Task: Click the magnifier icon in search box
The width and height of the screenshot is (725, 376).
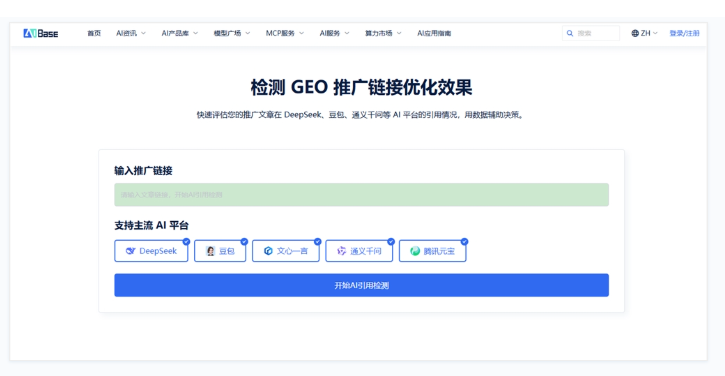Action: click(570, 33)
